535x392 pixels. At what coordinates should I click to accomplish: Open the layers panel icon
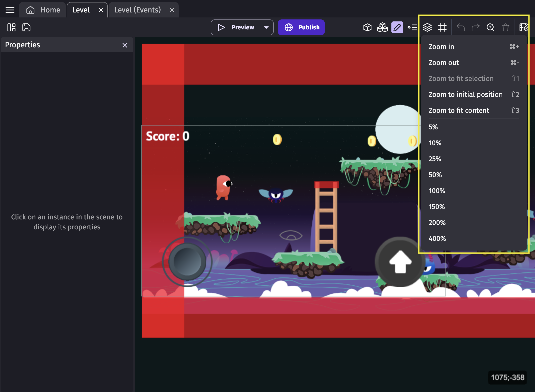click(427, 27)
